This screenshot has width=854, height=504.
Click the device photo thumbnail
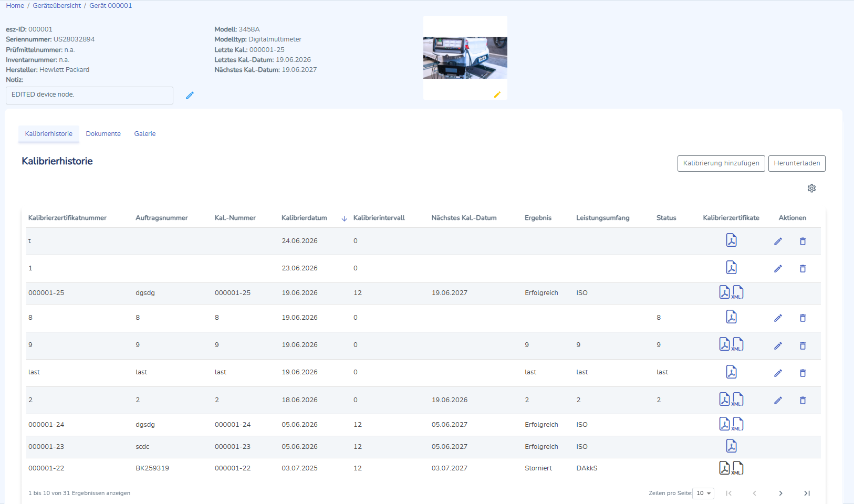tap(465, 58)
